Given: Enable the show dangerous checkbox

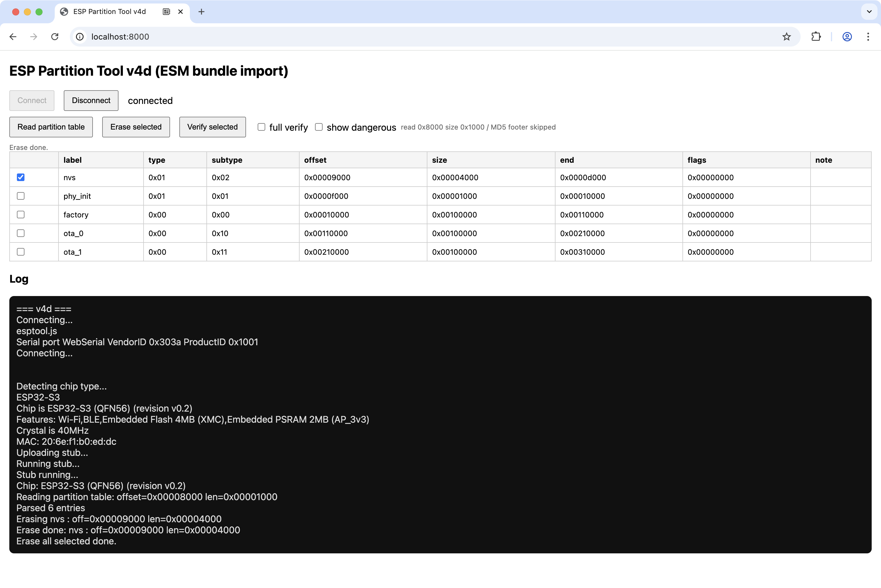Looking at the screenshot, I should pyautogui.click(x=319, y=127).
